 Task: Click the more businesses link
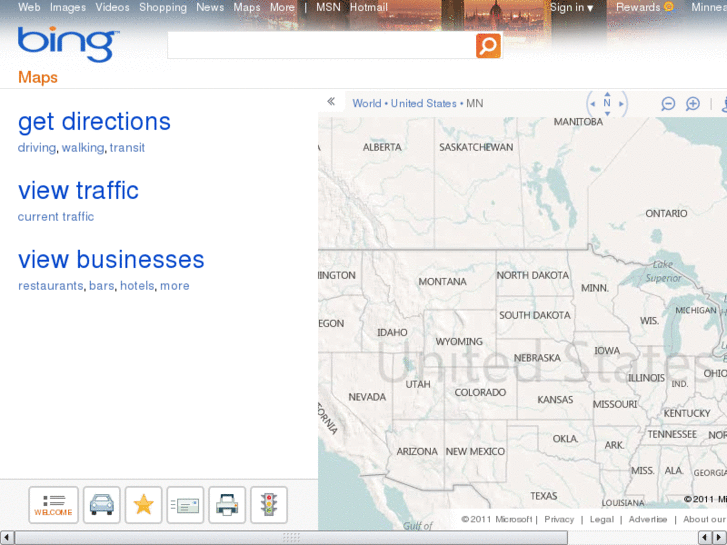175,286
